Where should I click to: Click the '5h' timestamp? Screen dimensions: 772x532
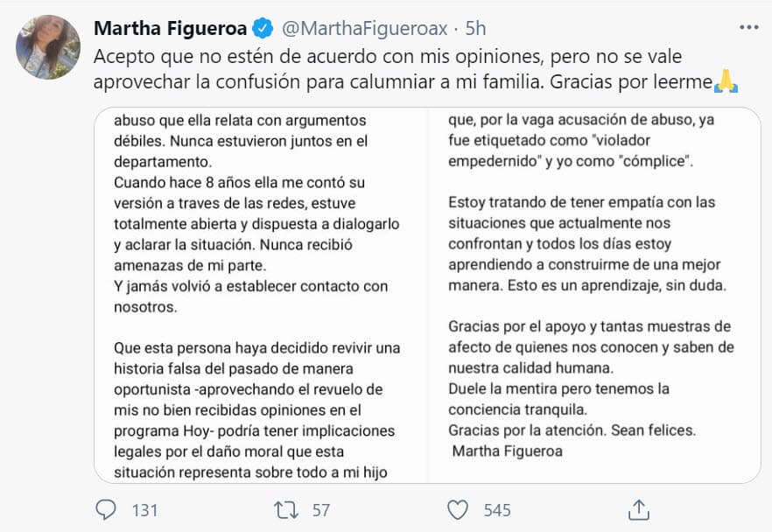[x=474, y=27]
